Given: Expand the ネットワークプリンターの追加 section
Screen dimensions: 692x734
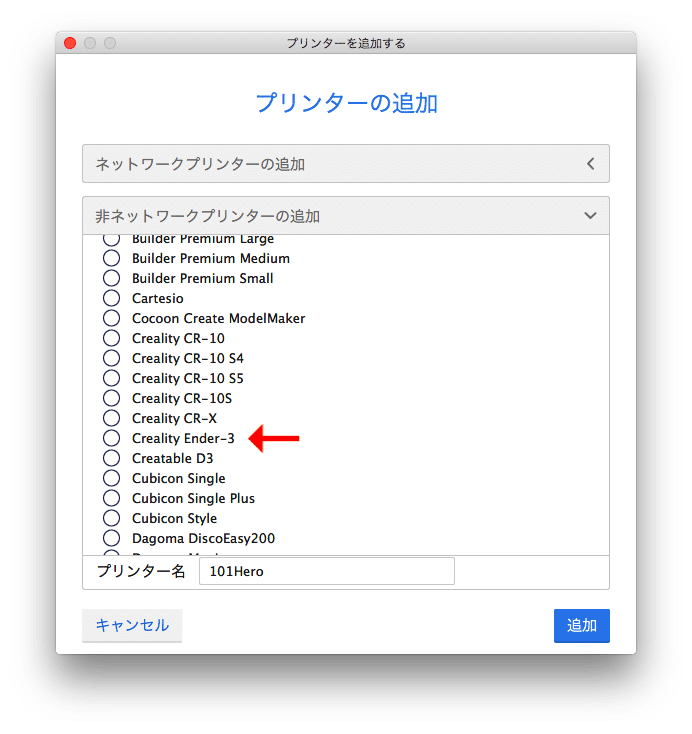Looking at the screenshot, I should coord(345,163).
